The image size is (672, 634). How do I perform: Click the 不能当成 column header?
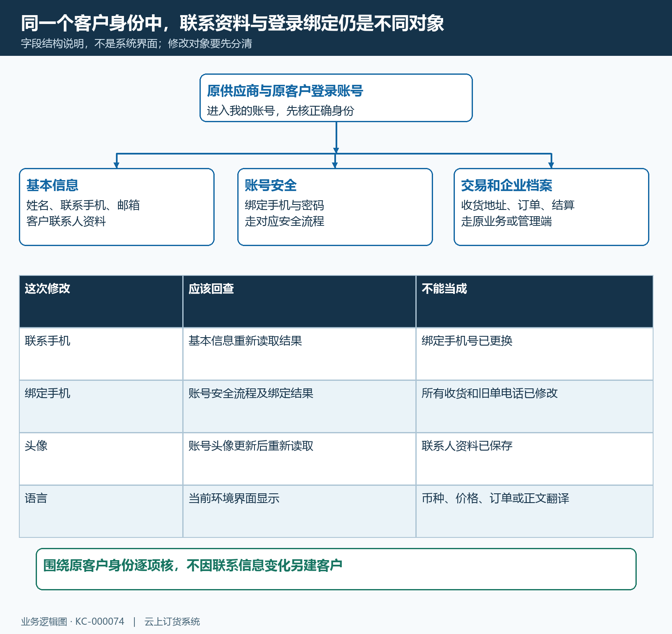tap(535, 301)
